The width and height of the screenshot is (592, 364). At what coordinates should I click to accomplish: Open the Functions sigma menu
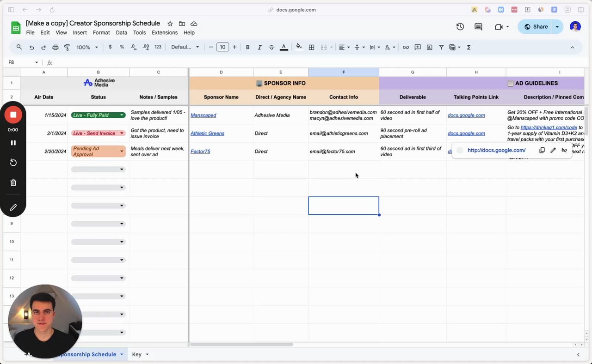coord(469,47)
